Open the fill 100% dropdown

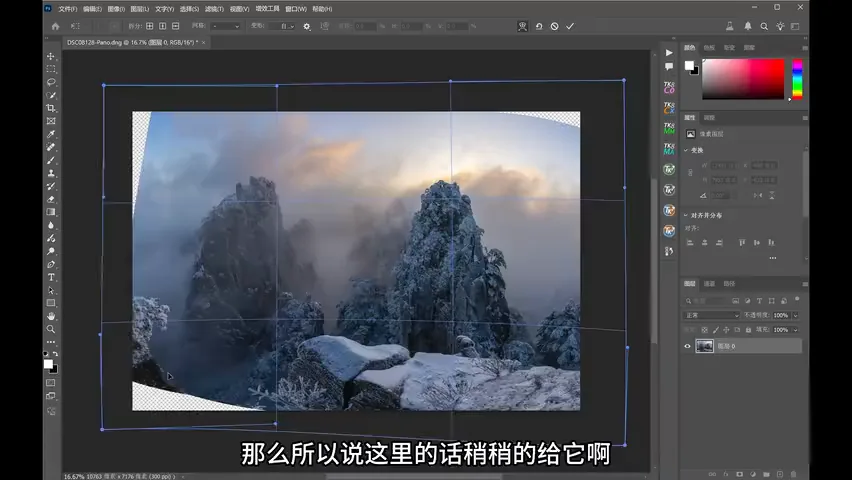795,330
